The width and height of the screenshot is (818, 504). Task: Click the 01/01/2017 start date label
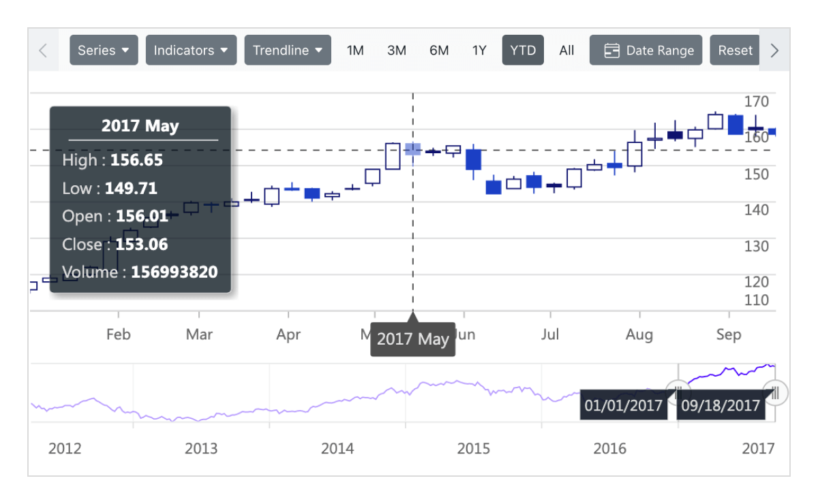coord(624,405)
